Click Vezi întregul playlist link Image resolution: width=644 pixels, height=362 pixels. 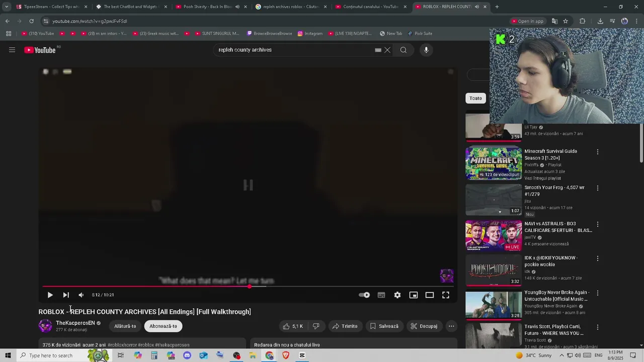[x=542, y=178]
